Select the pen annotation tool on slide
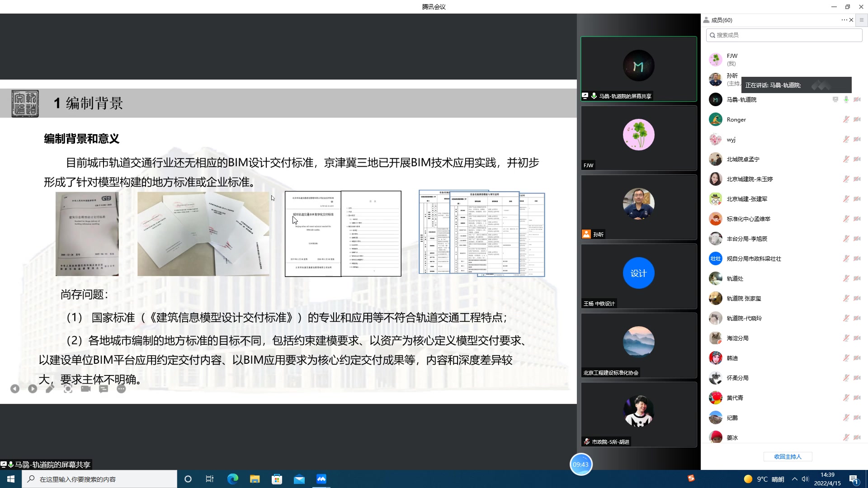 (50, 389)
